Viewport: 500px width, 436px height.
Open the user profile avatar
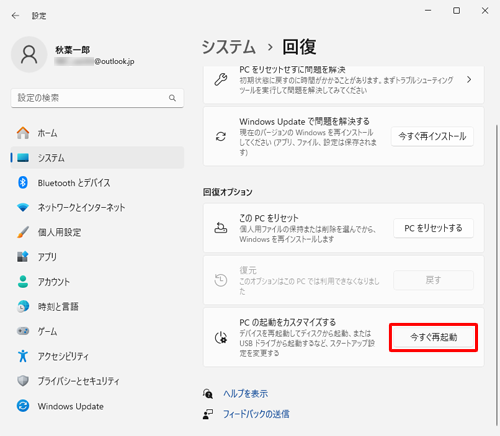pos(29,54)
